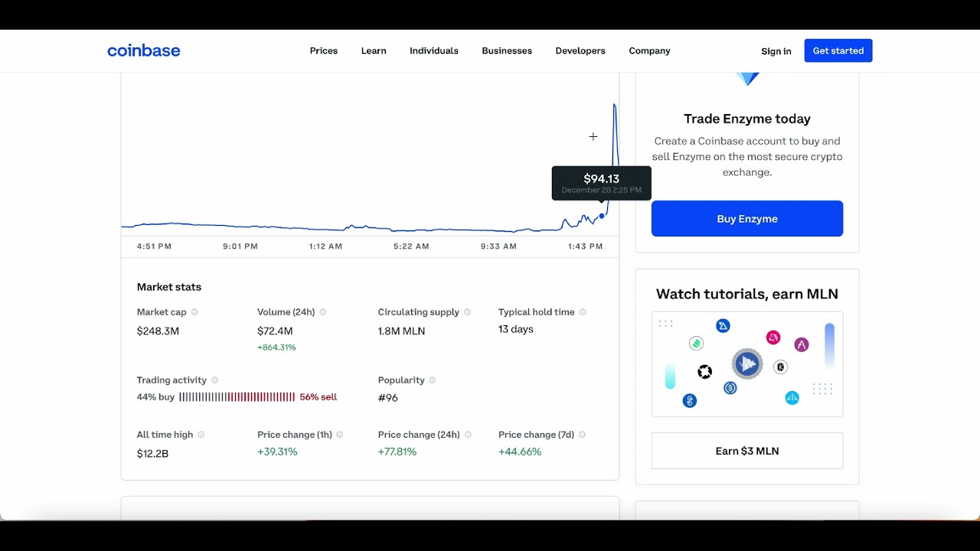Click the Price change (1h) info icon
This screenshot has width=980, height=551.
340,435
